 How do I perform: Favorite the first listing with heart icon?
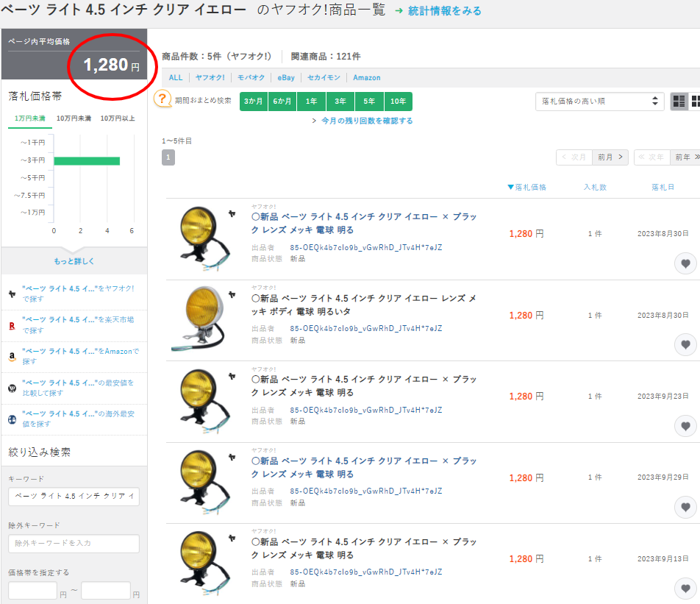coord(685,263)
